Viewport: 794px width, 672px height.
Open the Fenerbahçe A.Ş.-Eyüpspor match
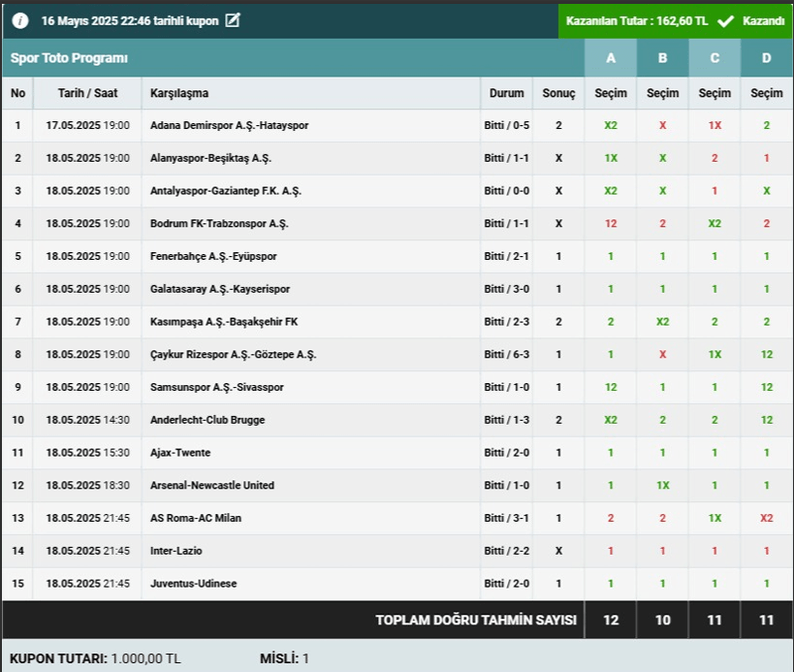(x=213, y=257)
